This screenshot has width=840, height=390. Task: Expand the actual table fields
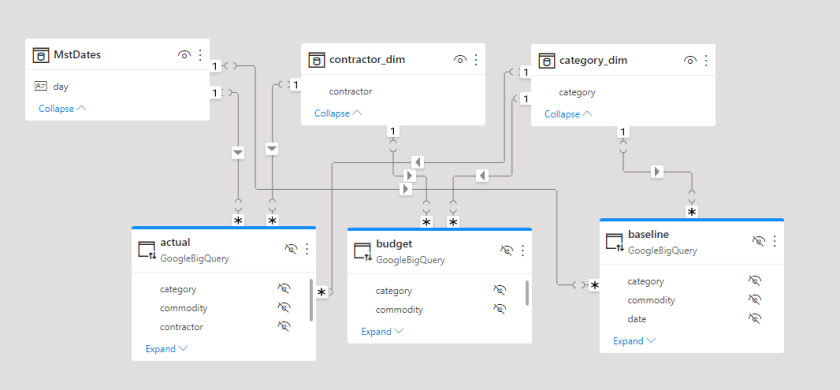click(x=167, y=349)
